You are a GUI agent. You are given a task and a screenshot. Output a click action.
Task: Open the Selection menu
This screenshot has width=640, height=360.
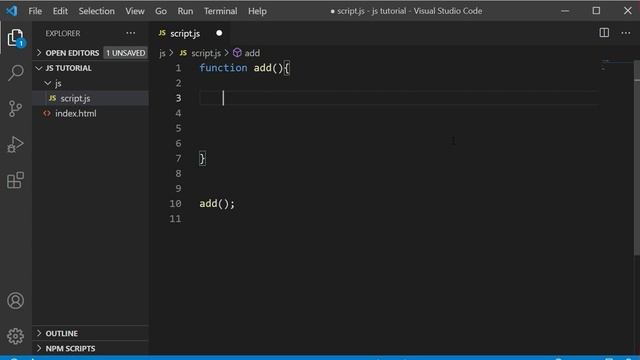pos(96,11)
